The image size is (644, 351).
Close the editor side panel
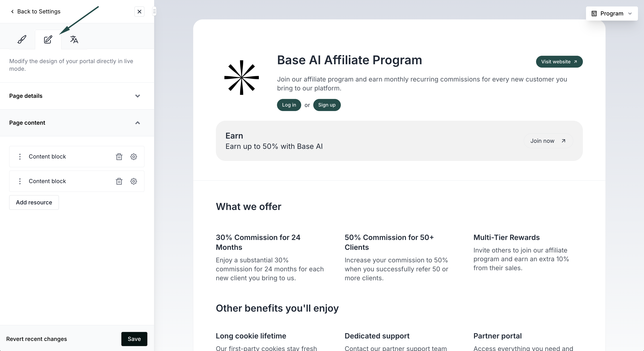click(139, 11)
